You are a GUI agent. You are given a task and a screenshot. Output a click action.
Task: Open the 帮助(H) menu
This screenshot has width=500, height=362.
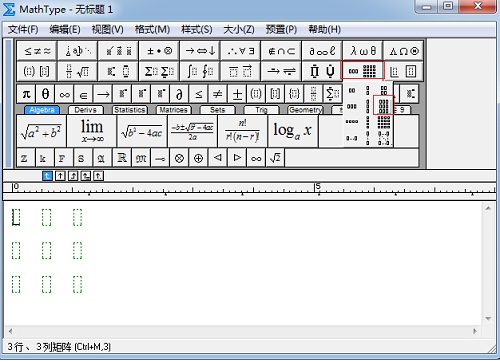click(324, 30)
